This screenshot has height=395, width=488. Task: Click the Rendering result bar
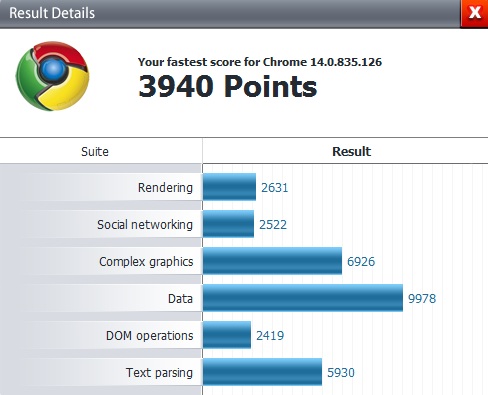229,187
